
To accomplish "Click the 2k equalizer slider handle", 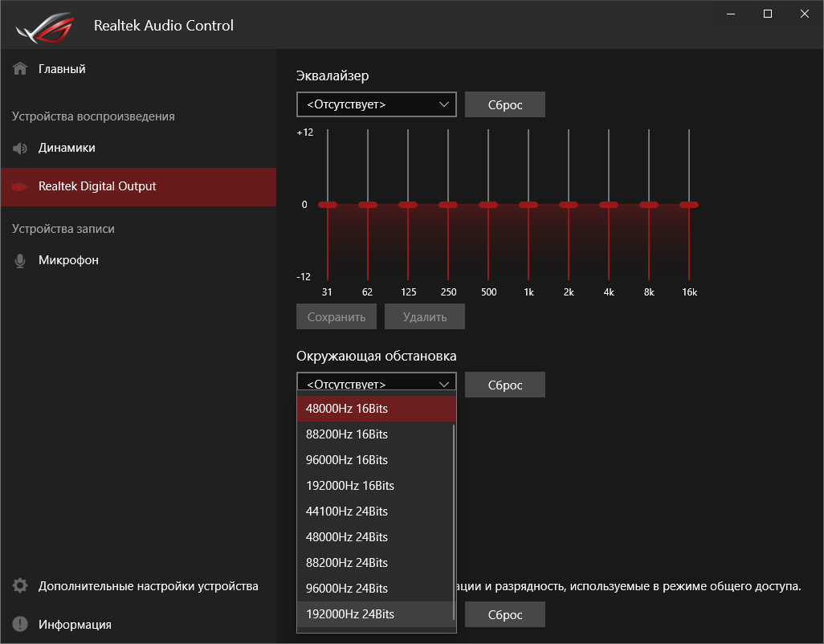I will [x=569, y=205].
